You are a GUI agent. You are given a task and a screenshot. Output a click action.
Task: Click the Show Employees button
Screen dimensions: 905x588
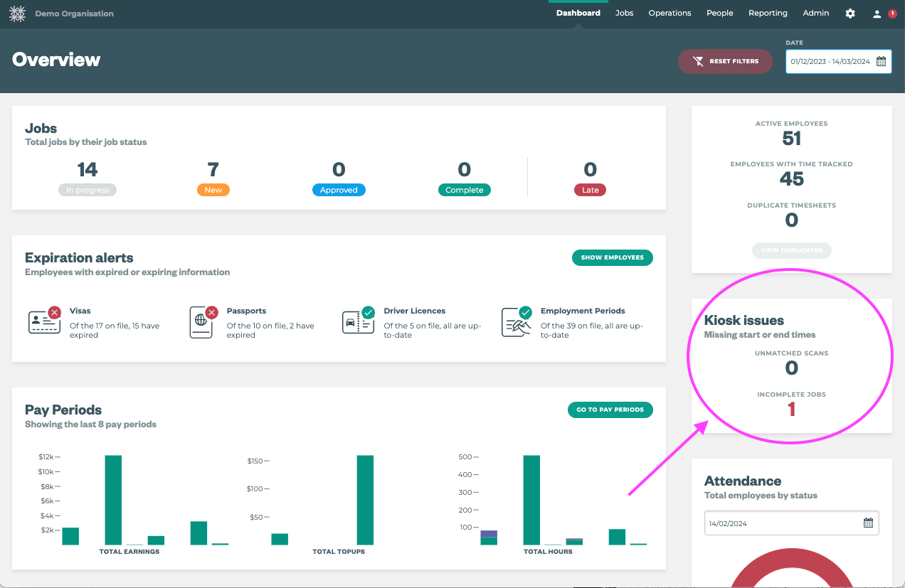[612, 257]
